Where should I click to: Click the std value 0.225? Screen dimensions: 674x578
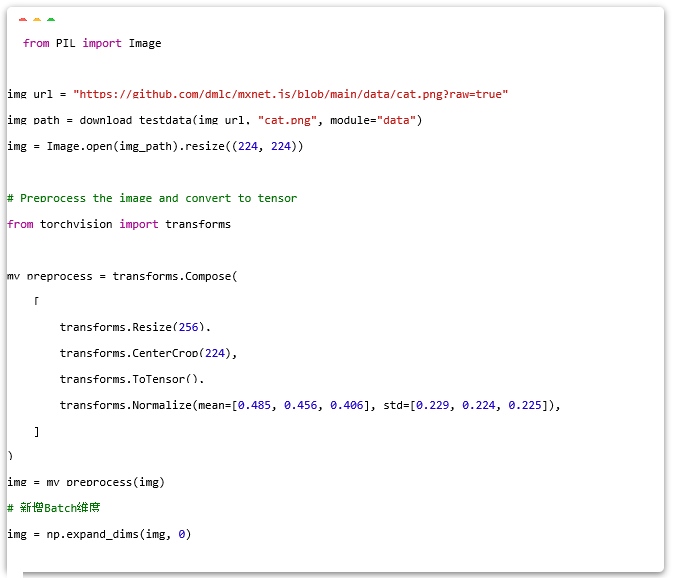click(525, 405)
